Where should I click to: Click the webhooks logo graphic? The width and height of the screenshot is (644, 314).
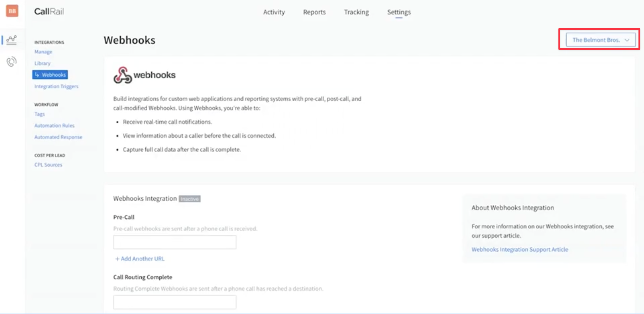click(144, 75)
